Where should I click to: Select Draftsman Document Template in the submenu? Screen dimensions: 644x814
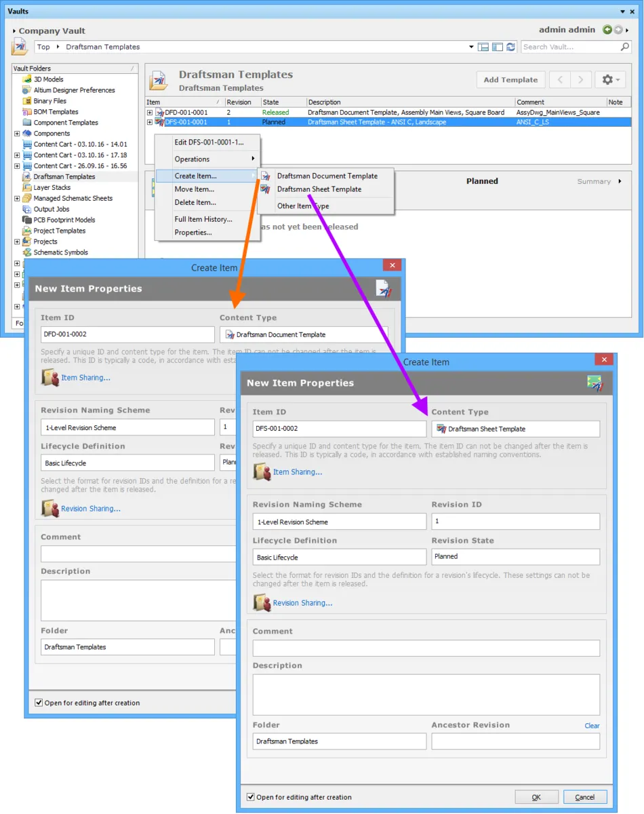point(326,176)
